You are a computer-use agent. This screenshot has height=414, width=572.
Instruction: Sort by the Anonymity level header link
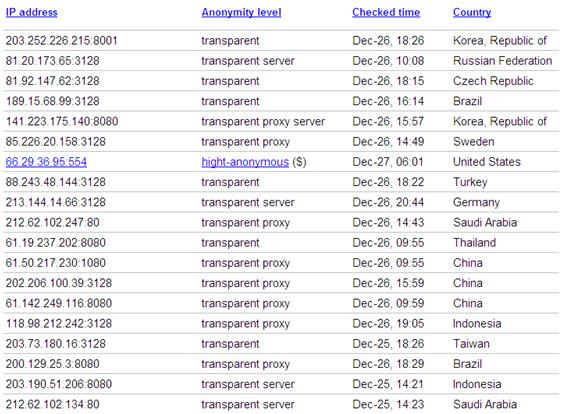(x=241, y=12)
